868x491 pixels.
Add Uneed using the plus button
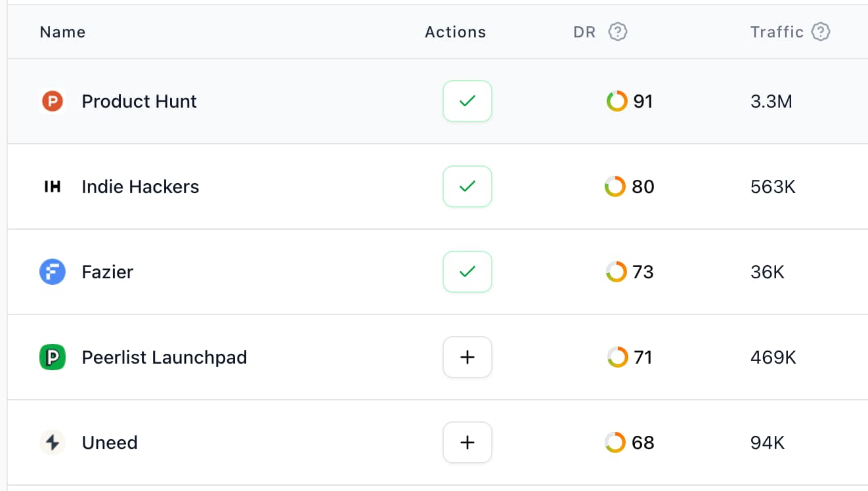pyautogui.click(x=467, y=442)
